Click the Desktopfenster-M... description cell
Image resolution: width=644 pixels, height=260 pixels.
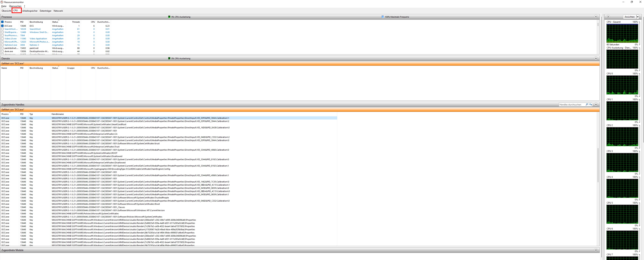[x=39, y=52]
